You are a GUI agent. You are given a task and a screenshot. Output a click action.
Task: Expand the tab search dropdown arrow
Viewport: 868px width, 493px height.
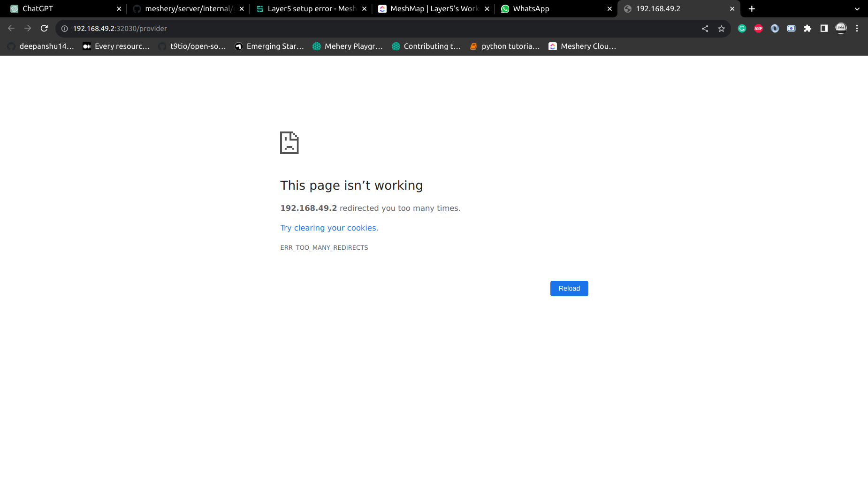(857, 9)
